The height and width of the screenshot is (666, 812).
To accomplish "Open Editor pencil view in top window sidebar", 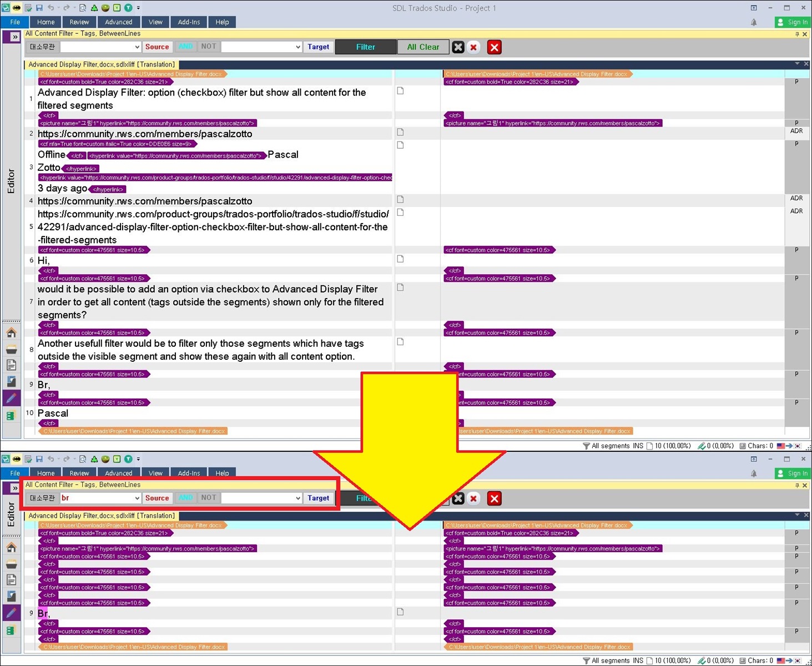I will [11, 398].
